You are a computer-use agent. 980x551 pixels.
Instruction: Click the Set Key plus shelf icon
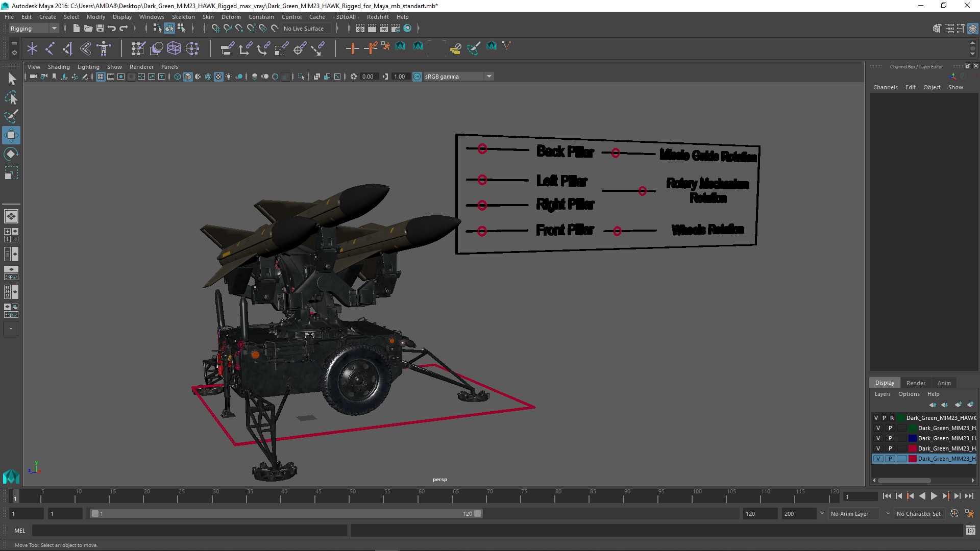point(352,48)
